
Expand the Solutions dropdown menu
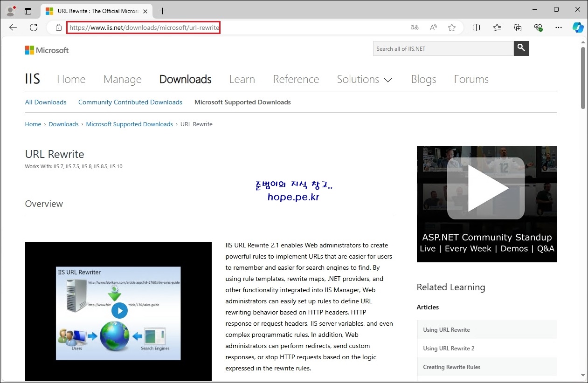point(365,79)
